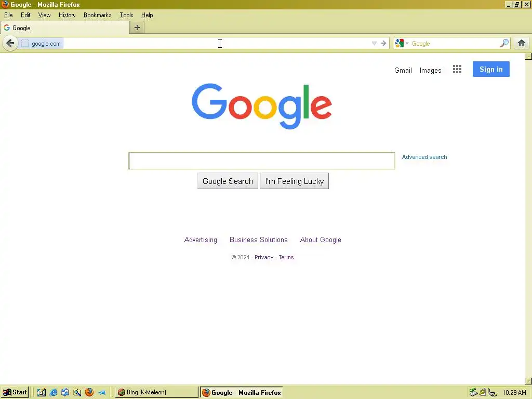The height and width of the screenshot is (399, 532).
Task: Click the I'm Feeling Lucky button
Action: coord(295,181)
